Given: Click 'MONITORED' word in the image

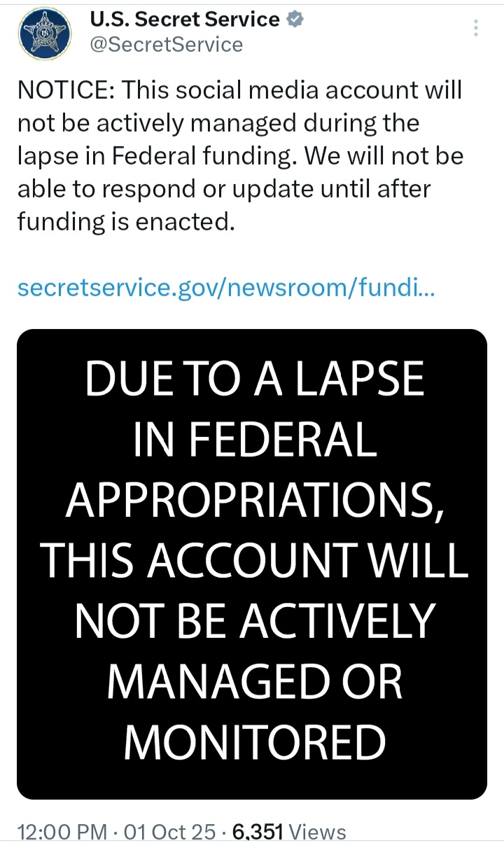Looking at the screenshot, I should pos(255,741).
